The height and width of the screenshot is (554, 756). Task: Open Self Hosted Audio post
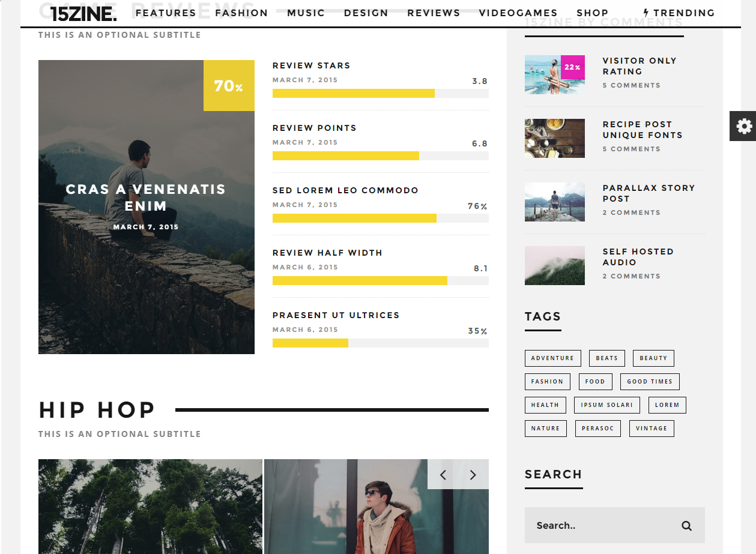[638, 257]
